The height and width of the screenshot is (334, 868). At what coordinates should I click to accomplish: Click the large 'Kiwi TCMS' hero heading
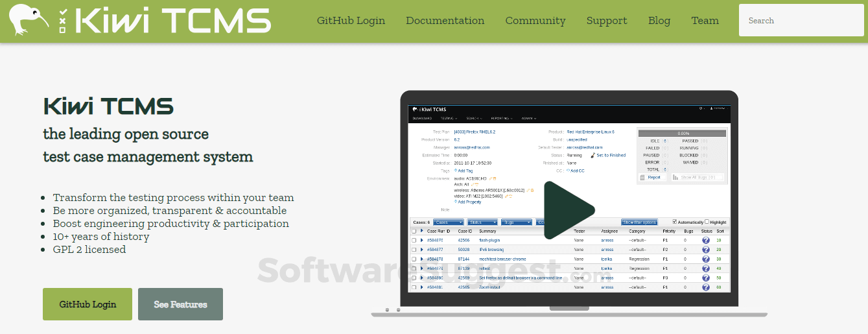(108, 106)
